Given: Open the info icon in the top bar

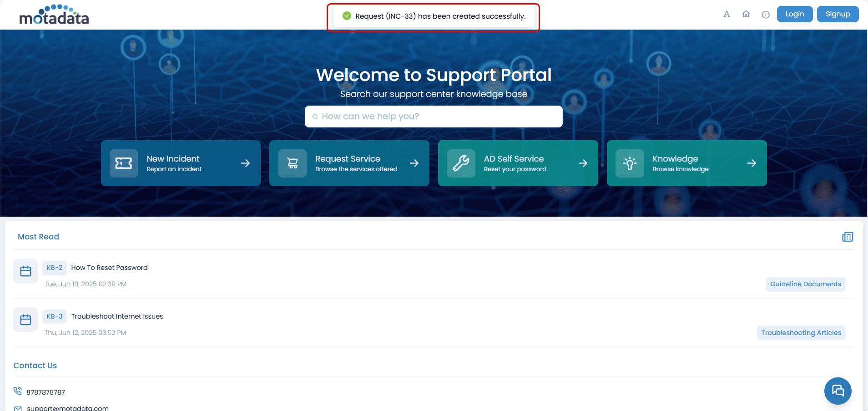Looking at the screenshot, I should click(766, 14).
